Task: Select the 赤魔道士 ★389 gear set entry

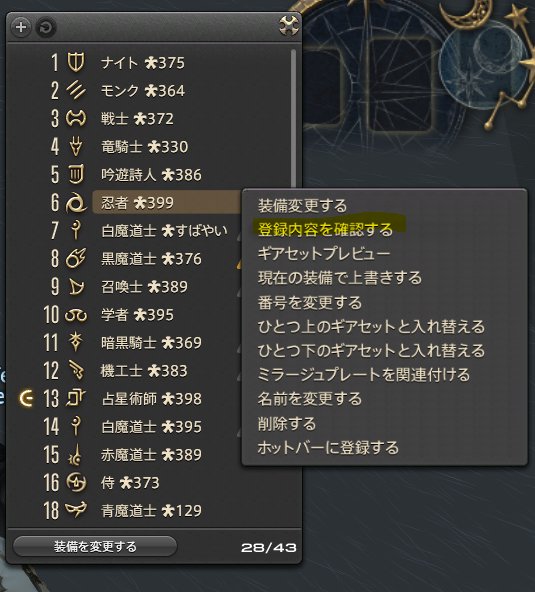Action: [x=151, y=454]
